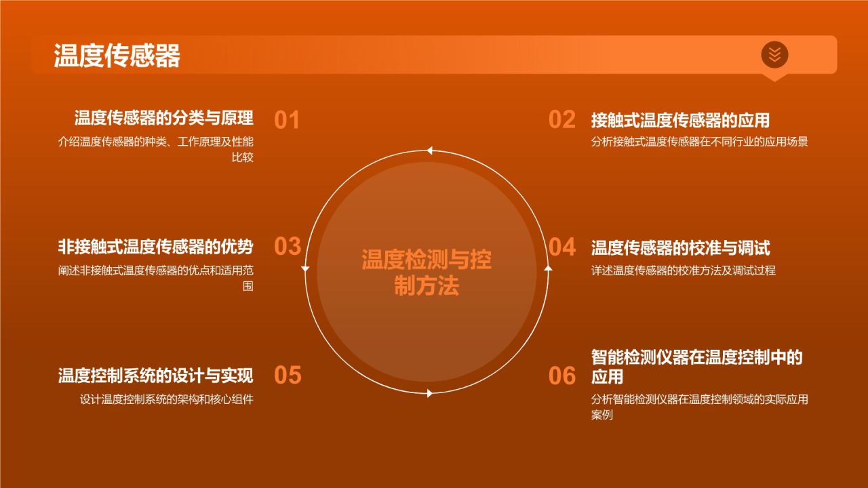
Task: Click the number 02
Action: (x=561, y=119)
